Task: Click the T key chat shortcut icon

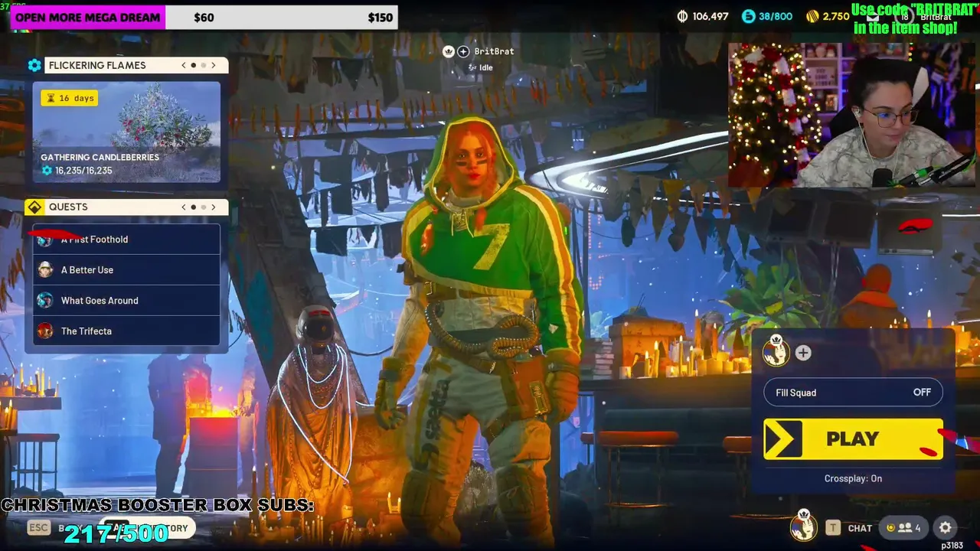Action: tap(832, 527)
